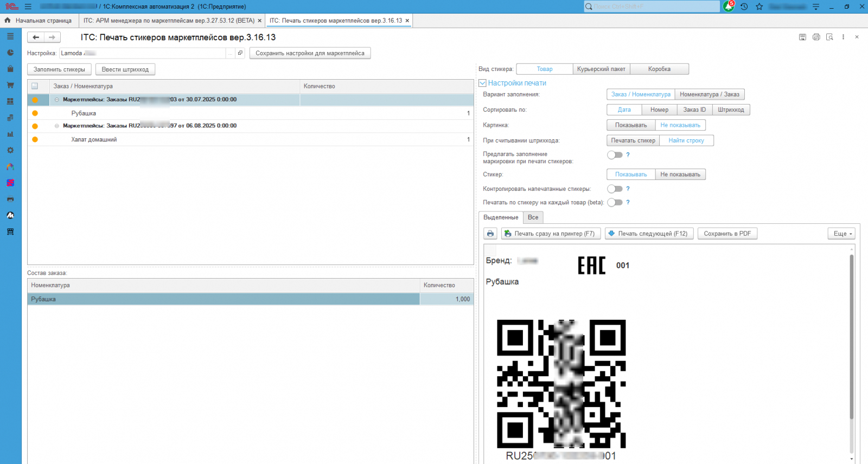This screenshot has height=464, width=868.
Task: Collapse the order row dated 06.08.2025
Action: (56, 126)
